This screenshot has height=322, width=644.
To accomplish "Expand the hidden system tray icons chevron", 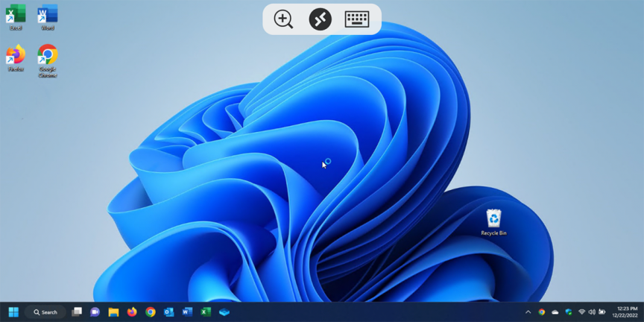I will [x=528, y=312].
